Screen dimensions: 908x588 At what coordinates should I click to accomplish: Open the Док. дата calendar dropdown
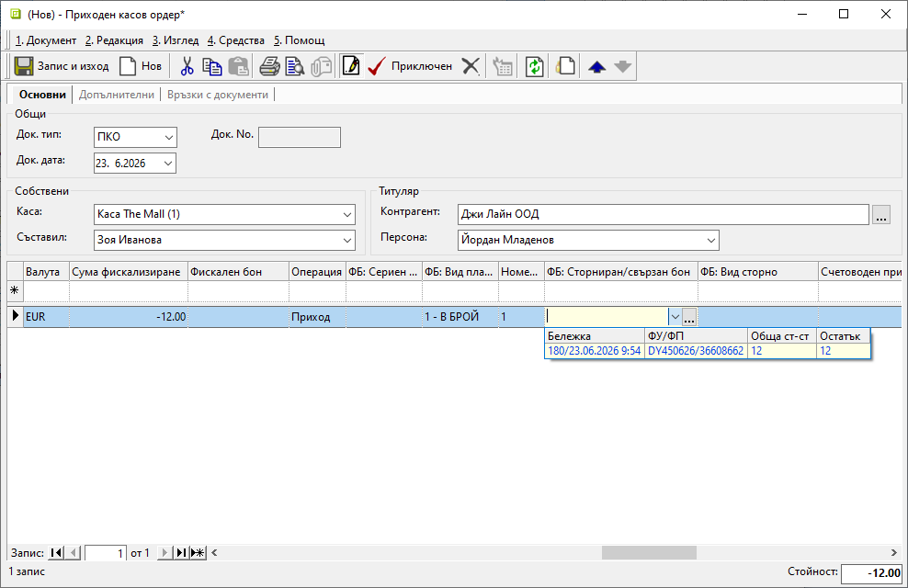pos(168,164)
